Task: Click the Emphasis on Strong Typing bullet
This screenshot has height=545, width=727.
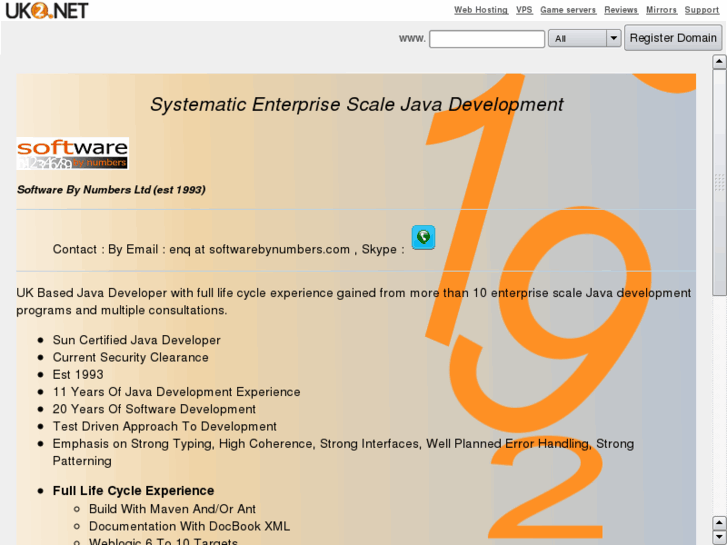Action: (343, 452)
